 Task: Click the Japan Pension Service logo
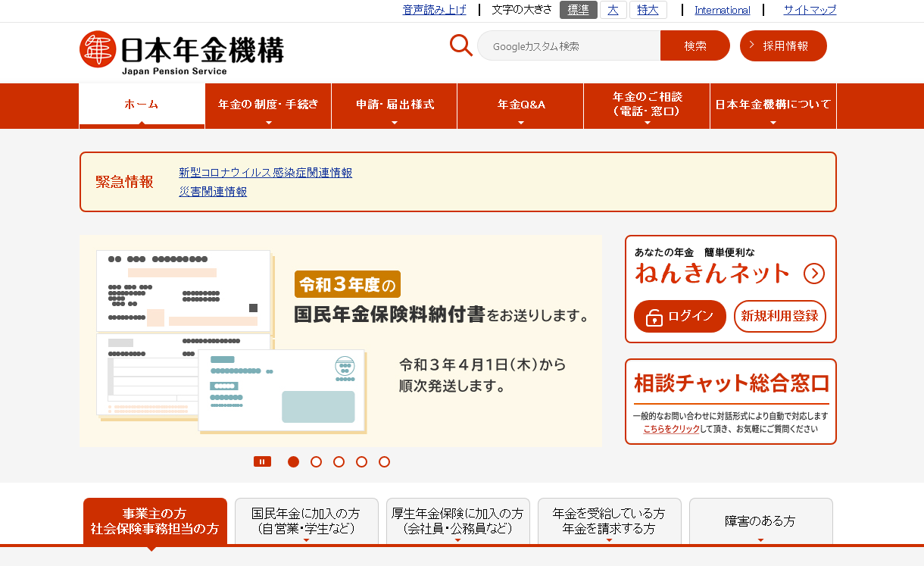(182, 52)
